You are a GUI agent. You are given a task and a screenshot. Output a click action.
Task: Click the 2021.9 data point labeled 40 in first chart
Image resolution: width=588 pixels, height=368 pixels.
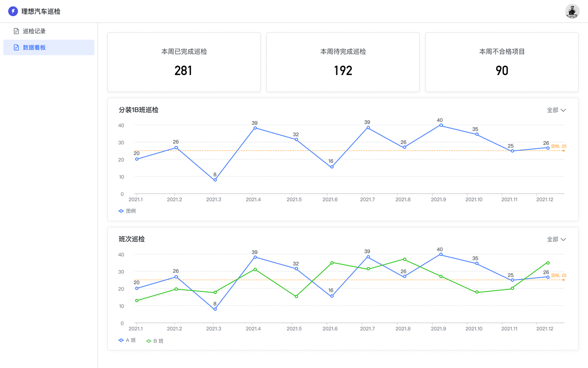(x=441, y=125)
